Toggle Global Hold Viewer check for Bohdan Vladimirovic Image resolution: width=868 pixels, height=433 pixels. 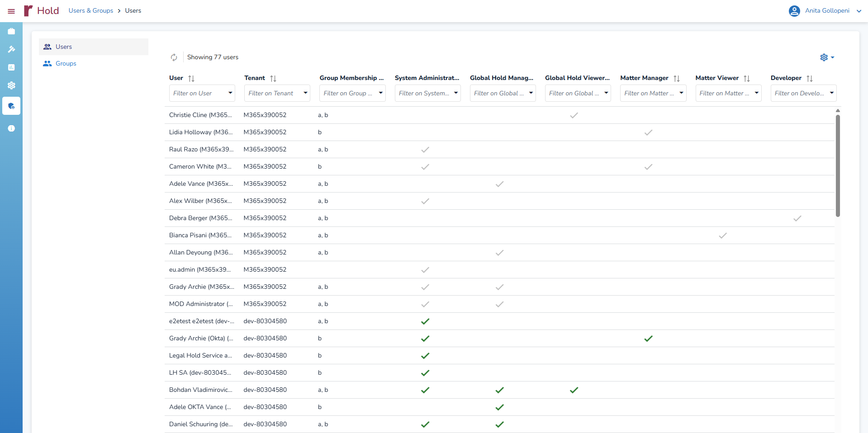[574, 390]
